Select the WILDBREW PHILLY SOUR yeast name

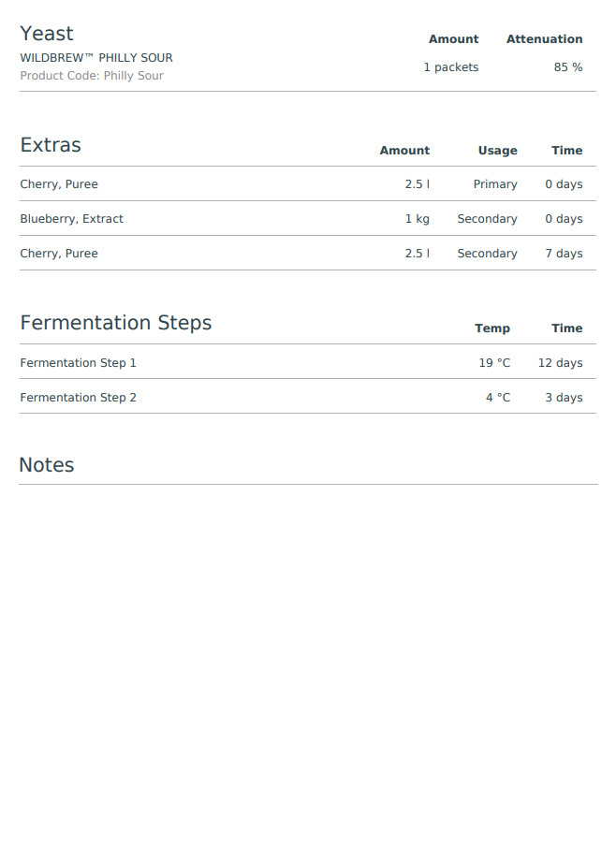96,58
